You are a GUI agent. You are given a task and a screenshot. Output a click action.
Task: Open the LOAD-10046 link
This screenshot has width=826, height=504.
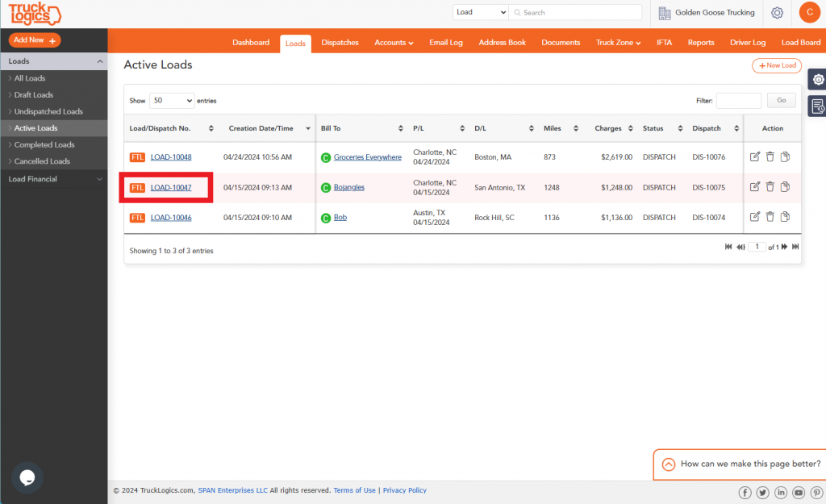tap(171, 218)
